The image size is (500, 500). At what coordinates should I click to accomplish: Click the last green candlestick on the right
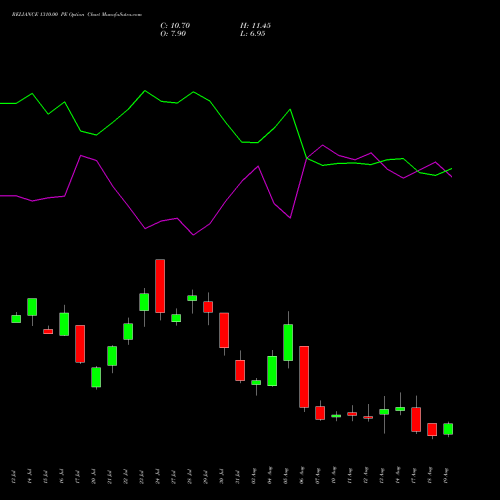click(448, 429)
